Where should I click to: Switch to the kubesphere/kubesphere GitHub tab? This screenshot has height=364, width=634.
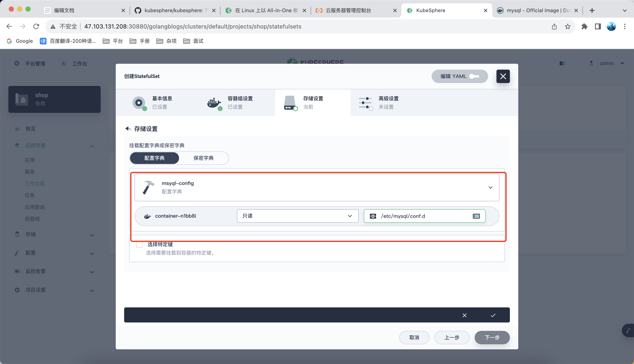coord(175,10)
